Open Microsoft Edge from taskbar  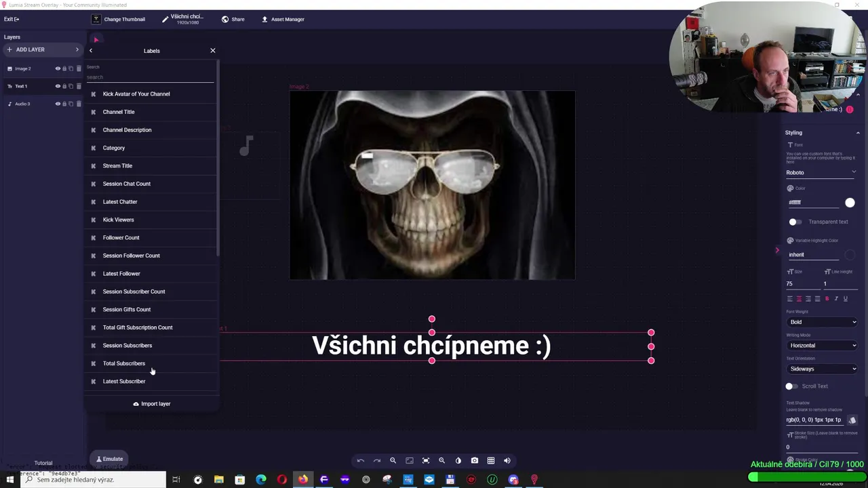tap(261, 480)
